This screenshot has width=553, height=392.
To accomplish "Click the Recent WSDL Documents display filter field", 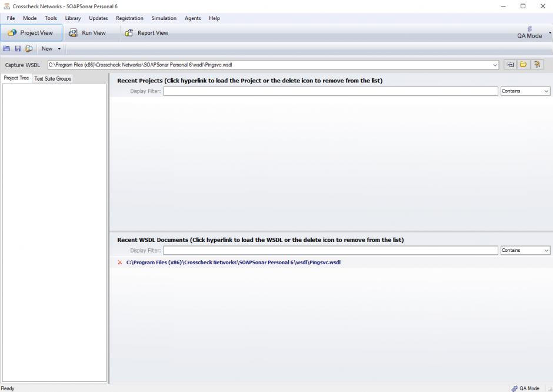I will (x=331, y=251).
